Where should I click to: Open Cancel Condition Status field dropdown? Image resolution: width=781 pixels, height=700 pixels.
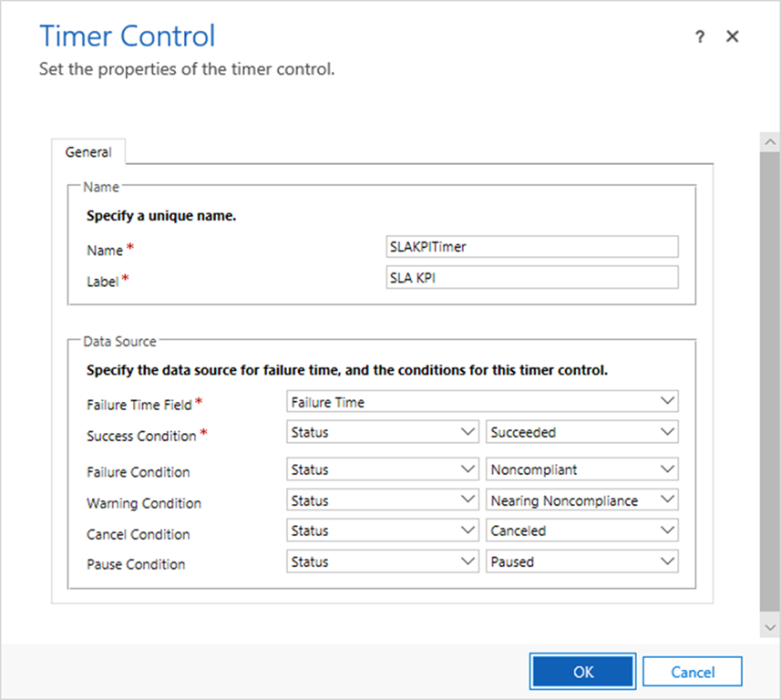click(382, 531)
